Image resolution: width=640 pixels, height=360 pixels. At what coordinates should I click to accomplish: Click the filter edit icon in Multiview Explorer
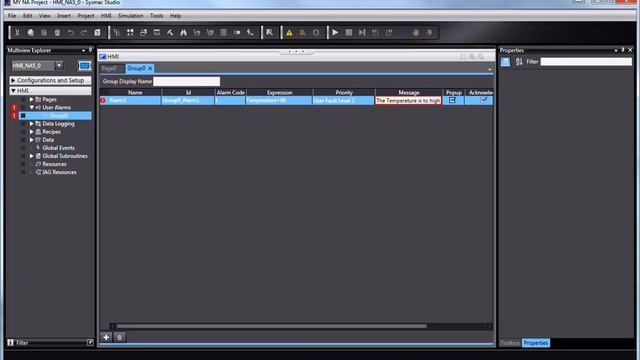[x=90, y=342]
